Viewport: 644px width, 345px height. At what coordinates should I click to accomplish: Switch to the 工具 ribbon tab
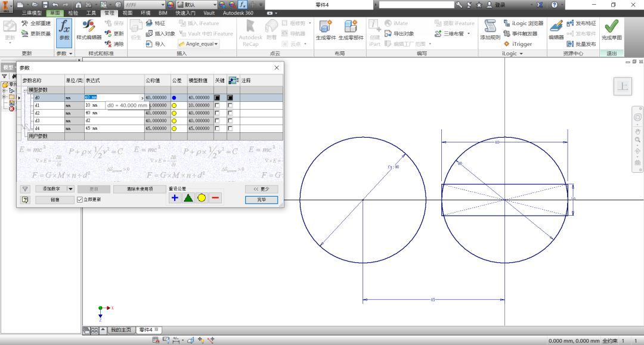pyautogui.click(x=91, y=13)
